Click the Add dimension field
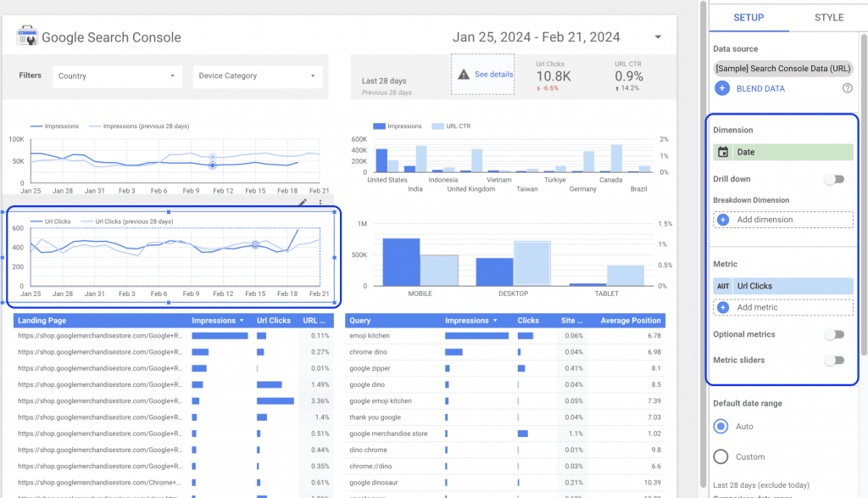The width and height of the screenshot is (868, 498). click(782, 220)
